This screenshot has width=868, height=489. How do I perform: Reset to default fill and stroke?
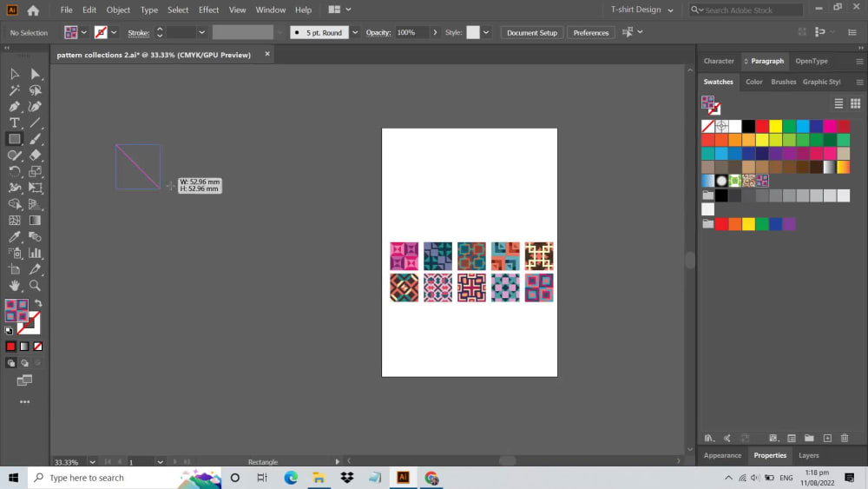pyautogui.click(x=9, y=331)
